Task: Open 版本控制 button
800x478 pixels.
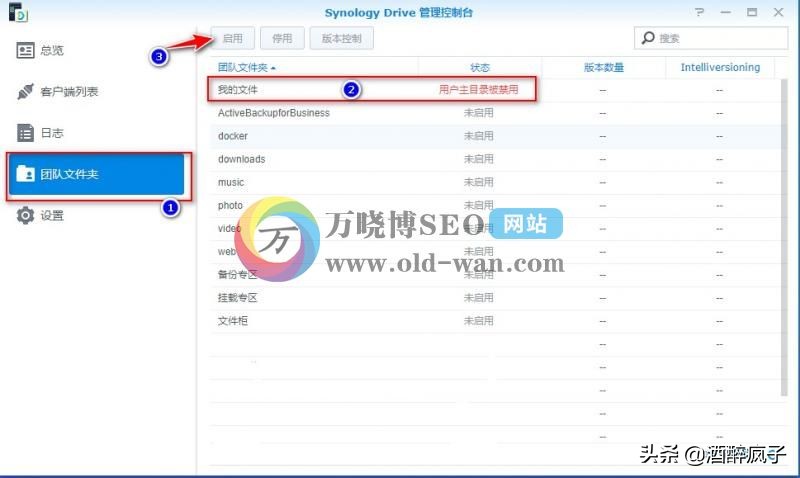Action: [341, 38]
